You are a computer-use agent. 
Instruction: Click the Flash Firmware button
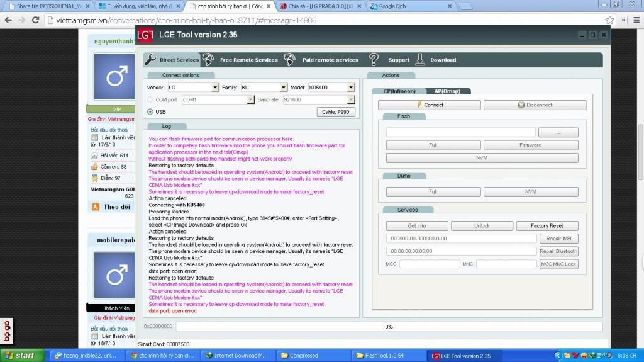point(531,145)
